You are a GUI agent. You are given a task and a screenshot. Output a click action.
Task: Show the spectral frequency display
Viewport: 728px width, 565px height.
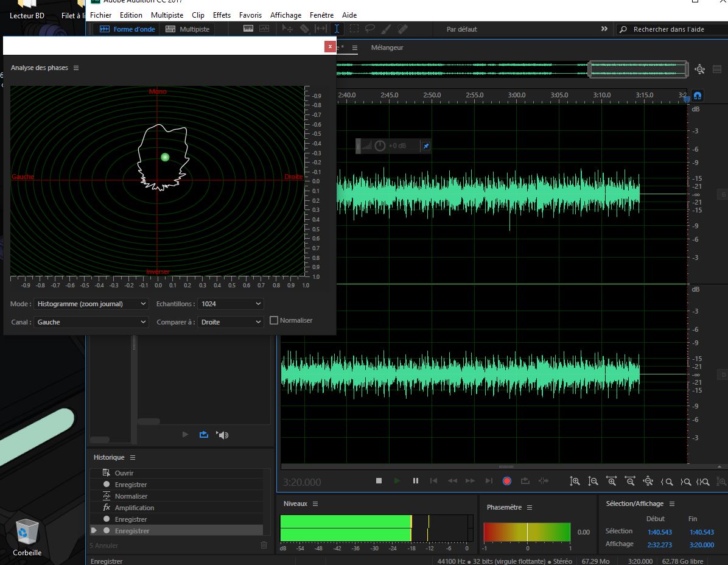coord(249,29)
